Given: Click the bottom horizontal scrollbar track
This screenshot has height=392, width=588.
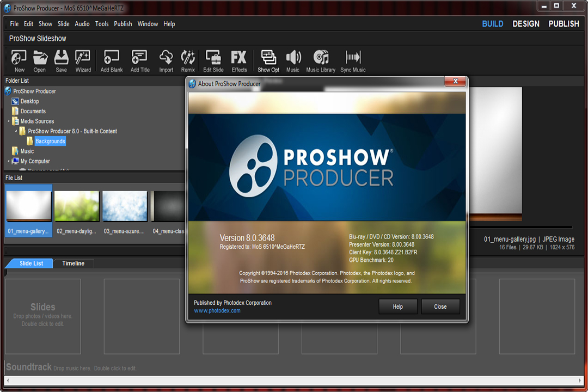Looking at the screenshot, I should click(293, 381).
